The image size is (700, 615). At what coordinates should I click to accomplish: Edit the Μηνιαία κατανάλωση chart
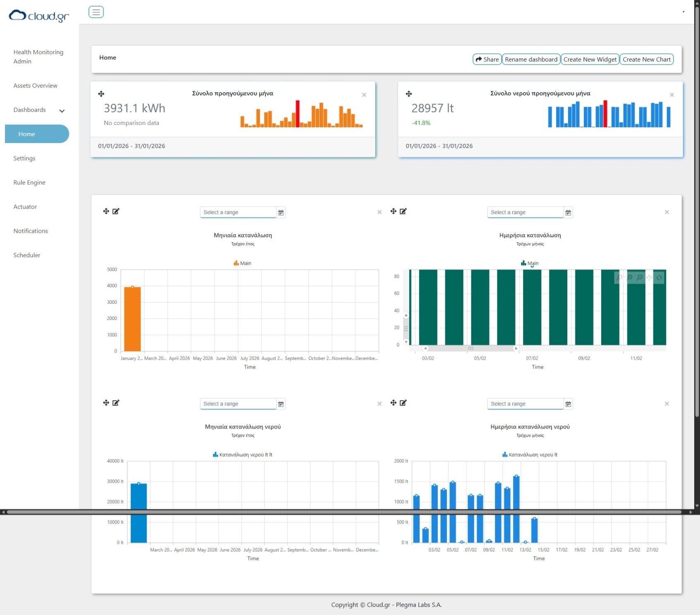pyautogui.click(x=116, y=211)
